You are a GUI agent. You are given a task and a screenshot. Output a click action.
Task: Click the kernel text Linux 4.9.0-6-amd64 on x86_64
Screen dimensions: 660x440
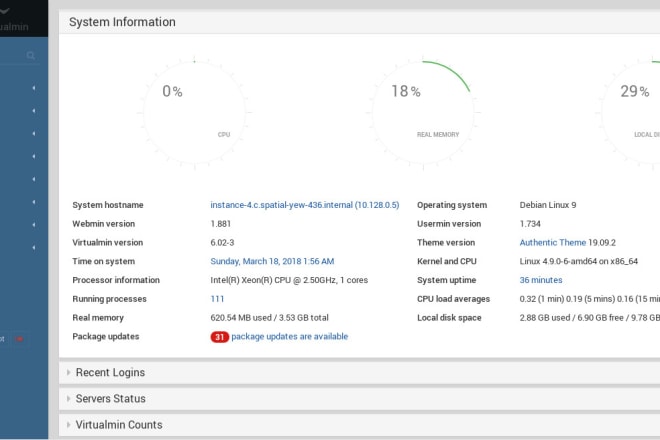[x=578, y=261]
